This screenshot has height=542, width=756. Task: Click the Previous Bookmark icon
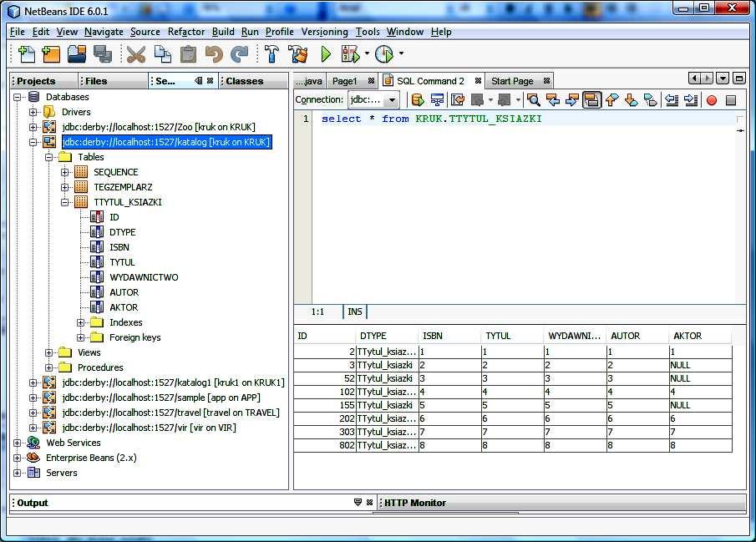point(611,100)
